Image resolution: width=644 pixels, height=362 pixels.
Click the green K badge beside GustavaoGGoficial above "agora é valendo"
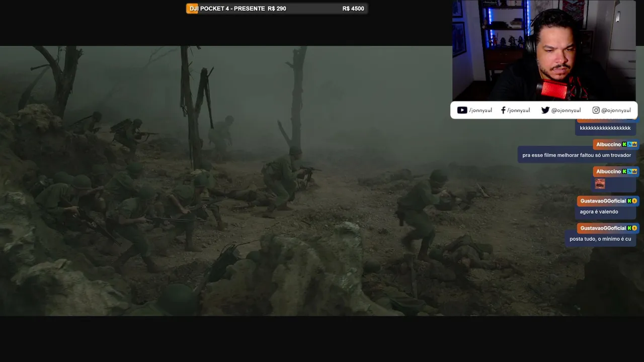coord(629,201)
